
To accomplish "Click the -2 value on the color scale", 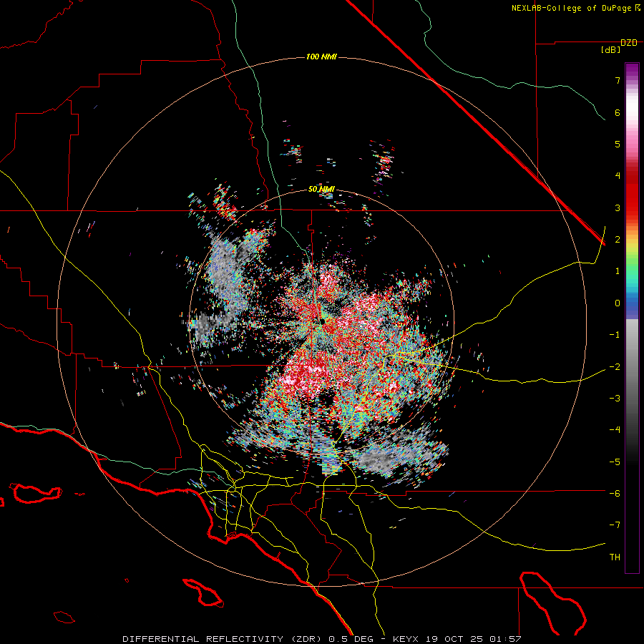I will tap(615, 367).
